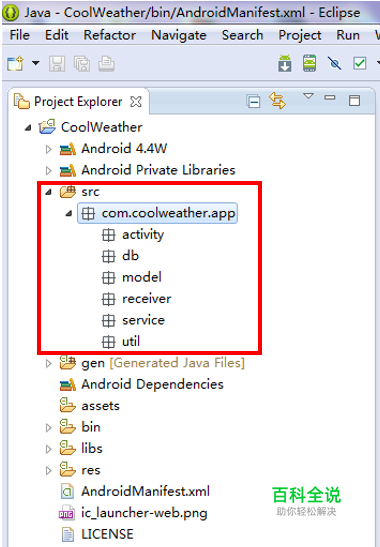Screen dimensions: 380x547
Task: Select Android Private Libraries entry
Action: [x=158, y=170]
